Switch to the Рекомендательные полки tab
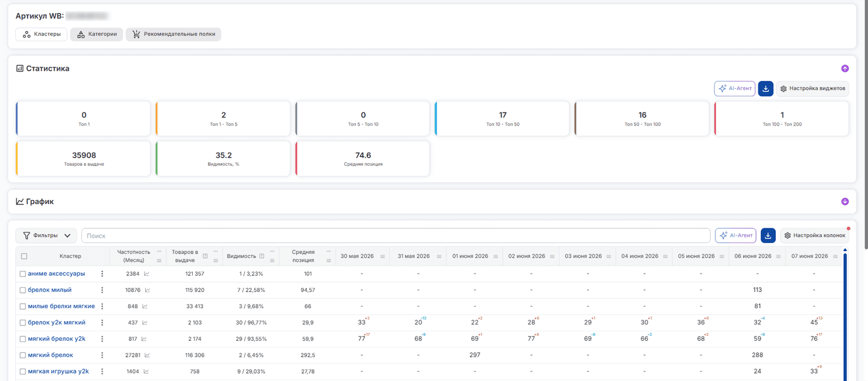 pyautogui.click(x=173, y=34)
